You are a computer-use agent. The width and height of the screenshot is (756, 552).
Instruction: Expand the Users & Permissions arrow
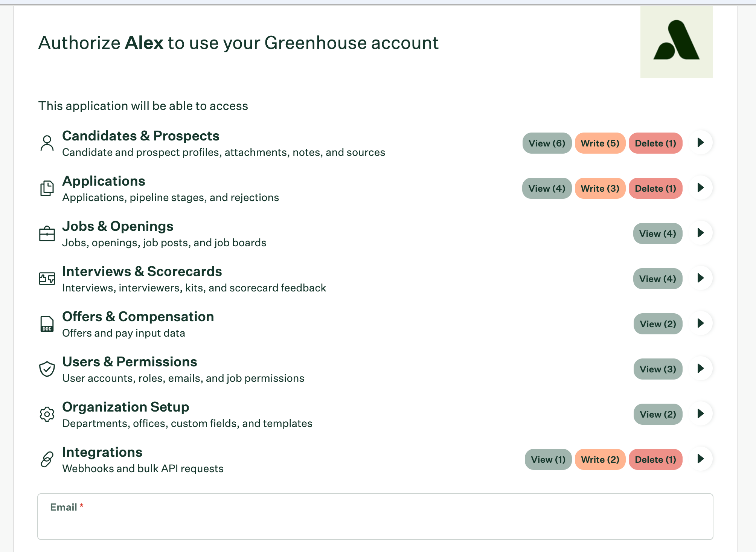(x=701, y=369)
